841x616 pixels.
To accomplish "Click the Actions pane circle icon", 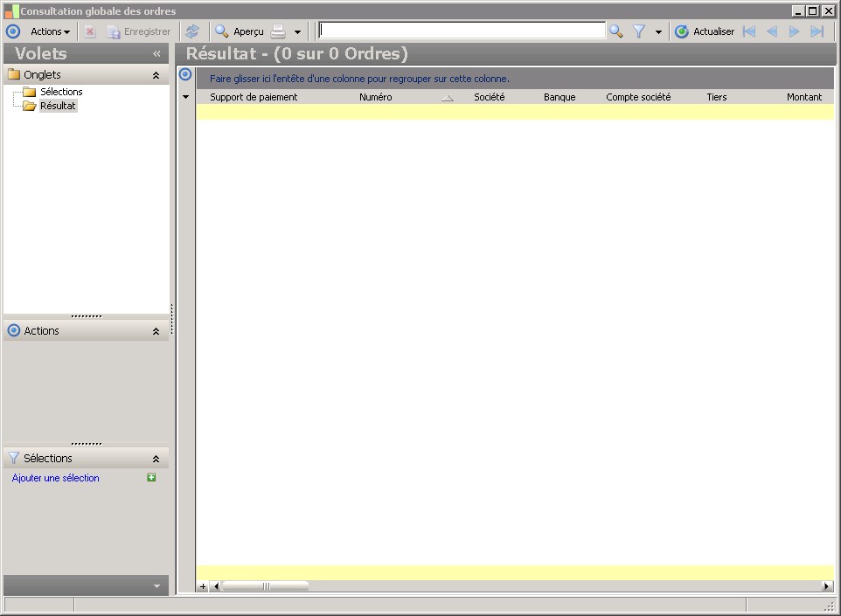I will point(14,330).
